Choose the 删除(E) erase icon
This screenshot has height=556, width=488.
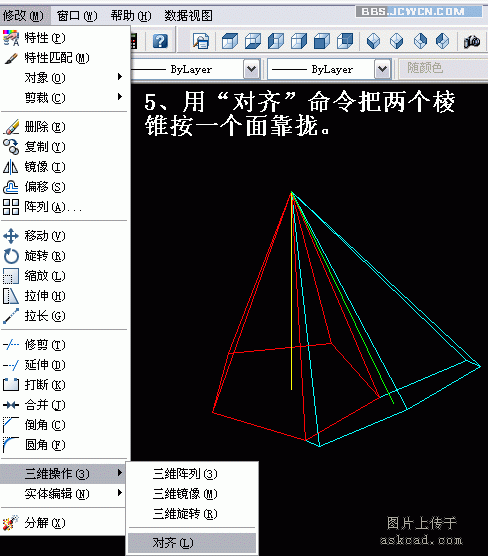pos(11,127)
